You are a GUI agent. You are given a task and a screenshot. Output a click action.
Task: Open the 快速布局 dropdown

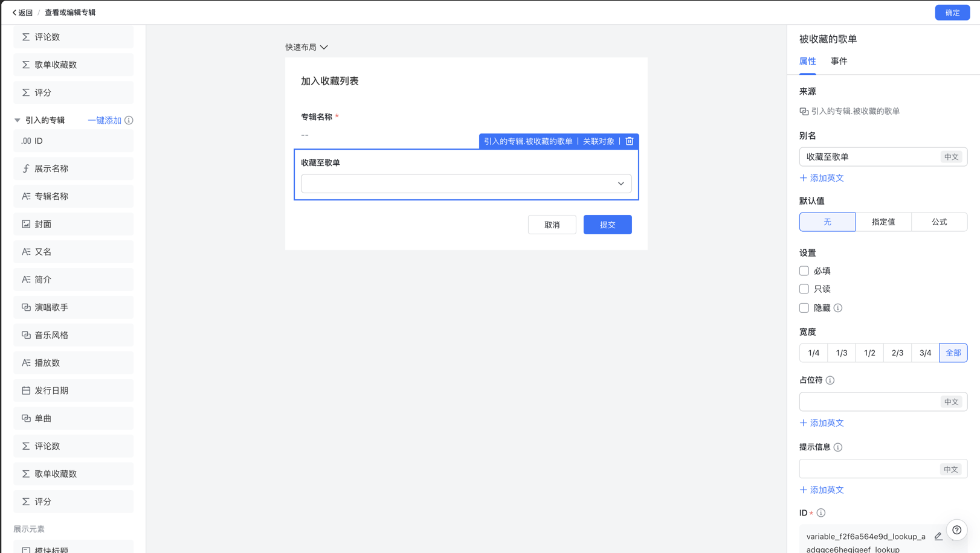tap(306, 47)
